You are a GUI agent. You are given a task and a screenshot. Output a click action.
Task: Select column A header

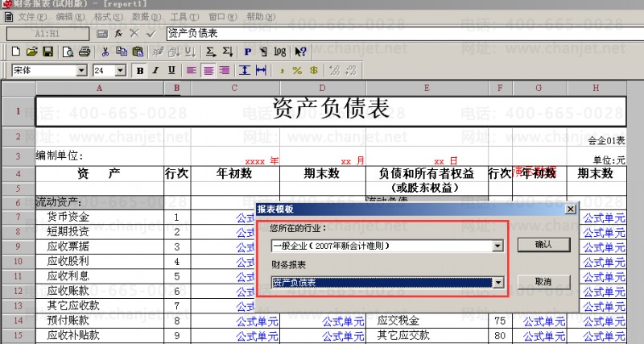click(100, 88)
